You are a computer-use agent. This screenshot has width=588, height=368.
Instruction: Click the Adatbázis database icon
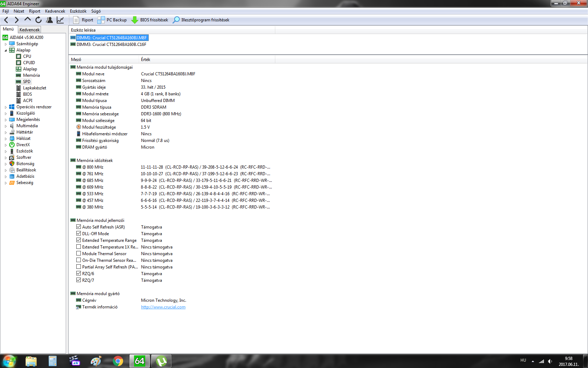12,176
